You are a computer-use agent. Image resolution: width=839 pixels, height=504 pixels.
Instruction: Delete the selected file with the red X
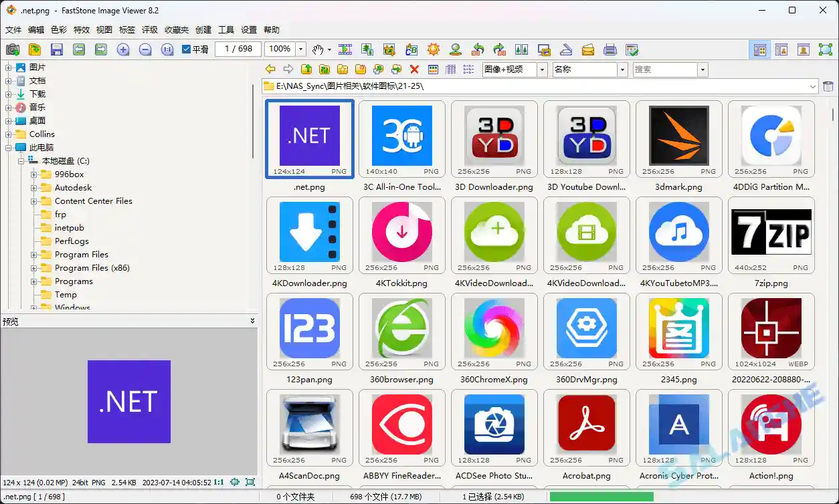(413, 69)
